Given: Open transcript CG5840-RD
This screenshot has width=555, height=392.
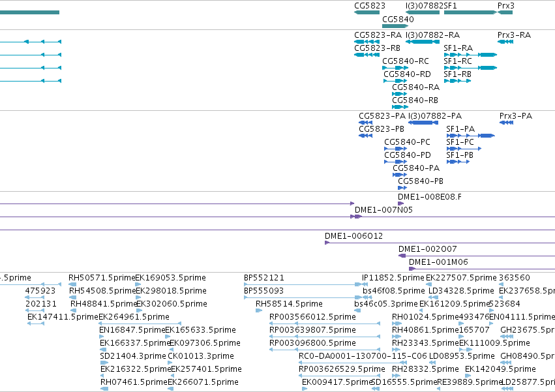Looking at the screenshot, I should coord(395,81).
